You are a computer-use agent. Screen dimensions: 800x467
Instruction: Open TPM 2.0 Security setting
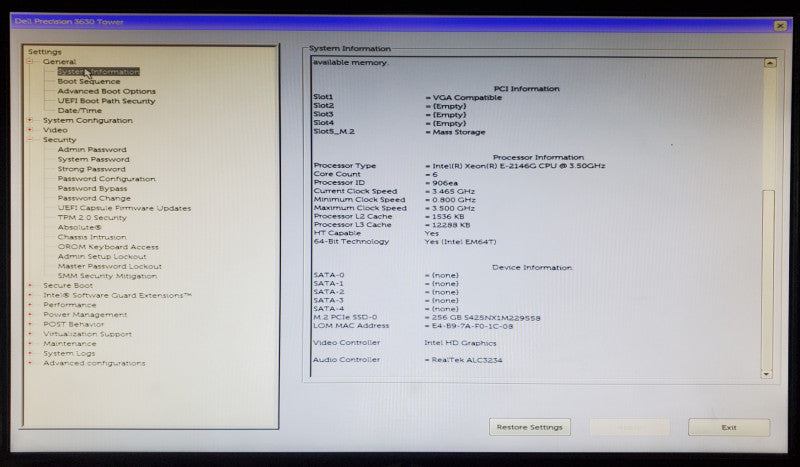92,217
